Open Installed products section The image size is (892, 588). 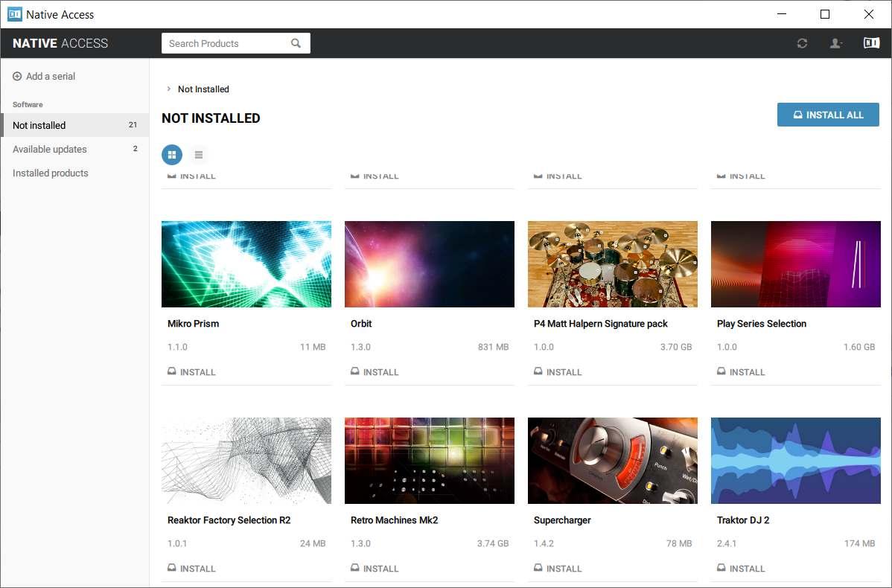pos(74,173)
